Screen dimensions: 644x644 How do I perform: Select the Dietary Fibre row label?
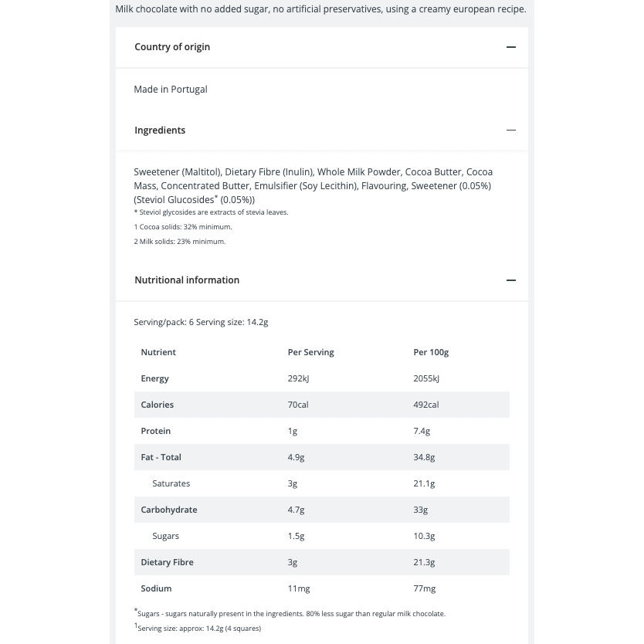click(x=167, y=563)
